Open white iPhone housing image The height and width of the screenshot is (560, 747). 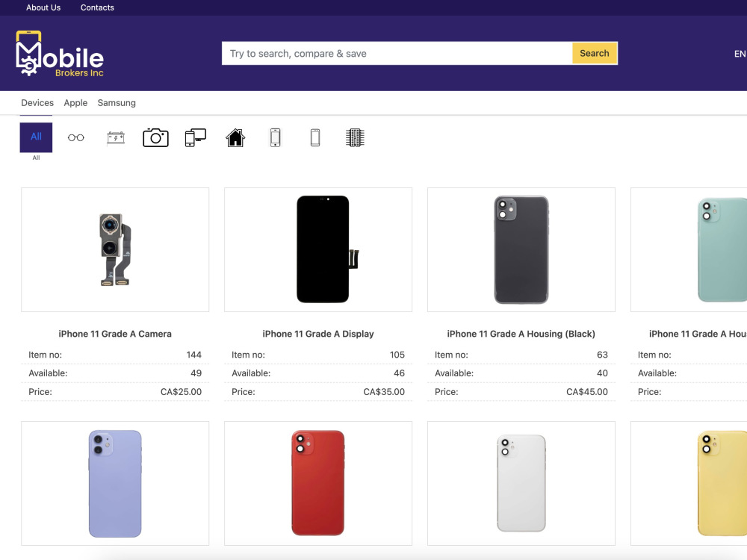[x=521, y=483]
